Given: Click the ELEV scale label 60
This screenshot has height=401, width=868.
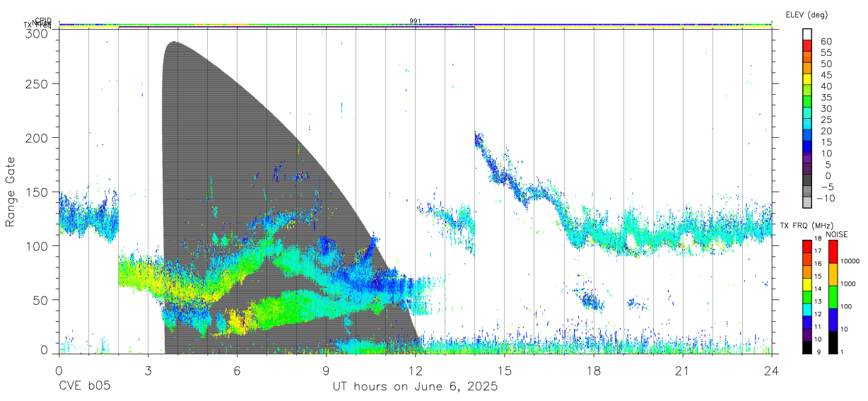Looking at the screenshot, I should coord(826,42).
